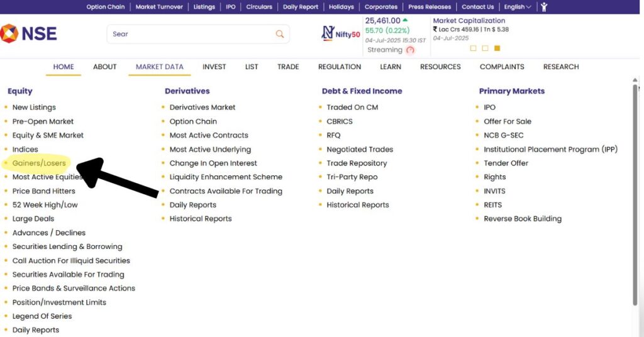This screenshot has width=644, height=337.
Task: Open the Circulars link
Action: (x=258, y=6)
